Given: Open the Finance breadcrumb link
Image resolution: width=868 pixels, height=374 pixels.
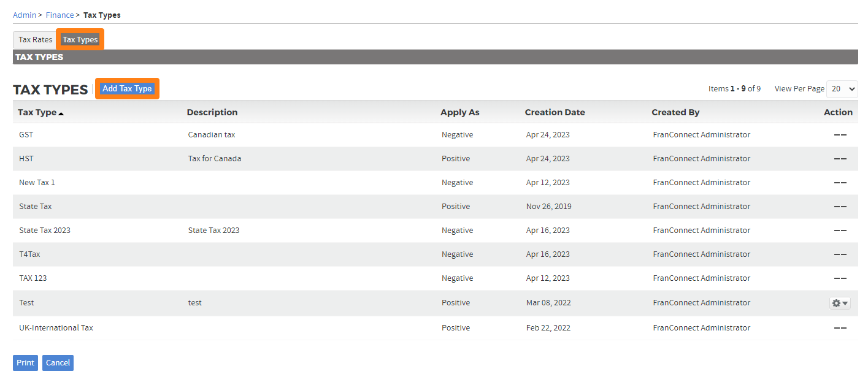Looking at the screenshot, I should pos(60,15).
